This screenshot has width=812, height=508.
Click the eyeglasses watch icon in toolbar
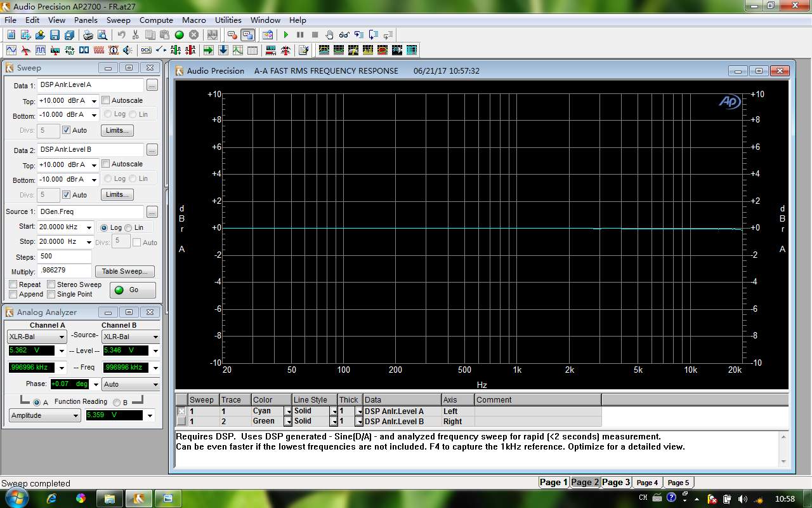[x=344, y=35]
